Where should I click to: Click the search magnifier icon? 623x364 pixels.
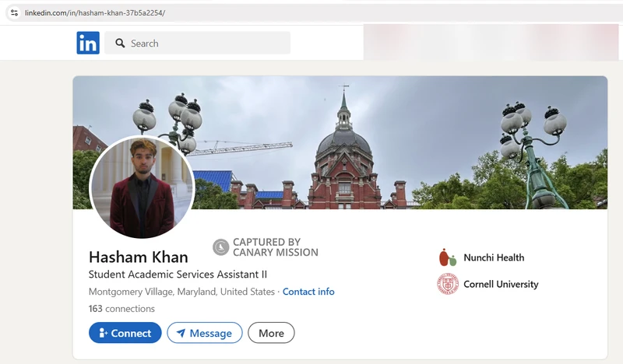click(120, 43)
